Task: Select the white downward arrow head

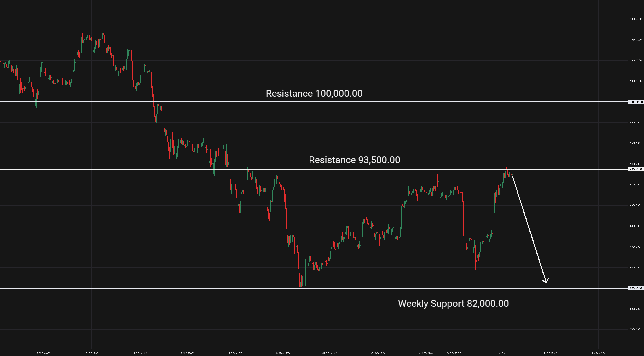Action: coord(546,281)
